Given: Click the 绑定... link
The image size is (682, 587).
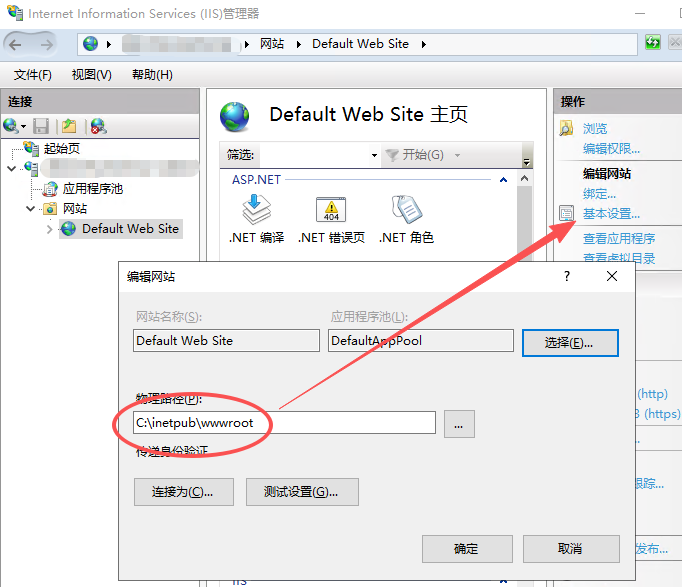Looking at the screenshot, I should coord(599,193).
